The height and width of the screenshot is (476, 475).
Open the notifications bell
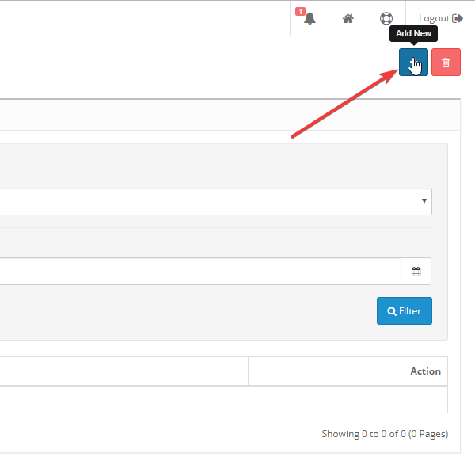(x=310, y=19)
